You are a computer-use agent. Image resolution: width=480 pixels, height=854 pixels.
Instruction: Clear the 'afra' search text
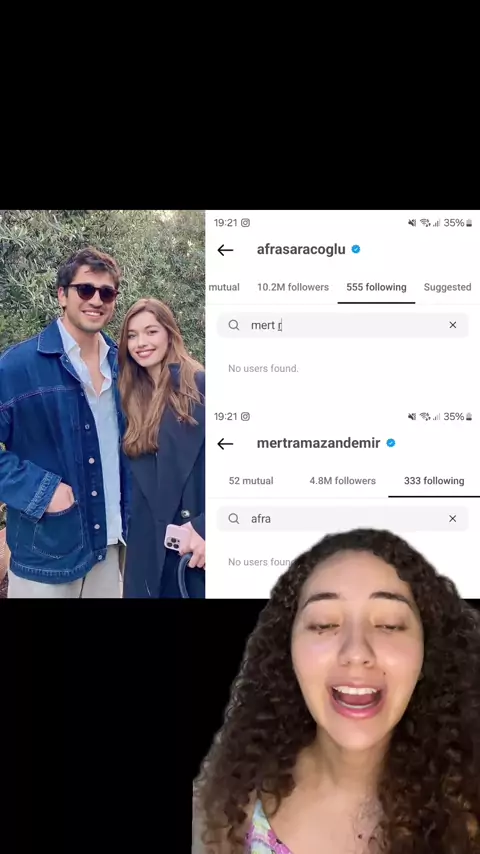tap(452, 519)
